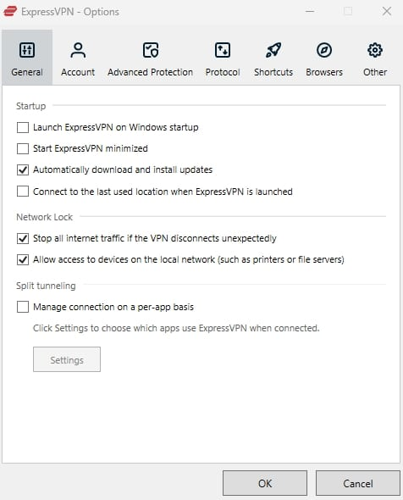This screenshot has width=403, height=500.
Task: Disable automatic download and install updates
Action: point(23,170)
